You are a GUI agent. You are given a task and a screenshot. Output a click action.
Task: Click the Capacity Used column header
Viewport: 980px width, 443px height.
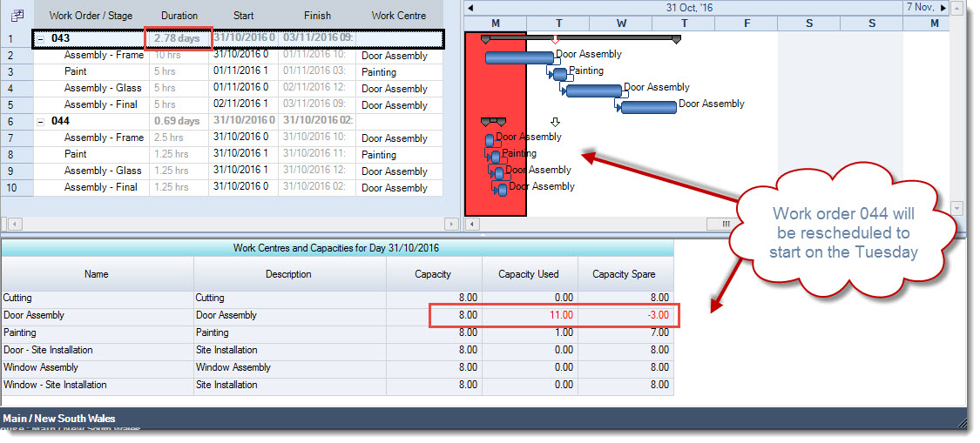click(529, 273)
